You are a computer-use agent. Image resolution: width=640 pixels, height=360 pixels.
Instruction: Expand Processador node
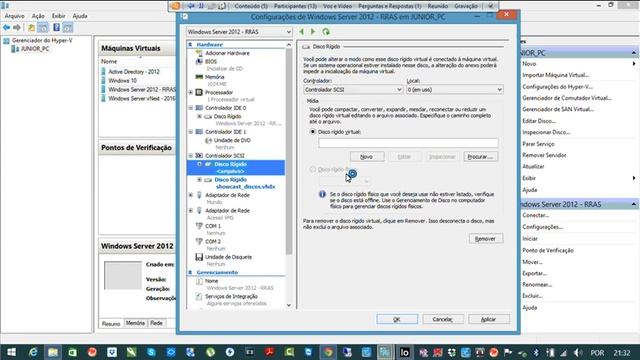click(x=191, y=93)
